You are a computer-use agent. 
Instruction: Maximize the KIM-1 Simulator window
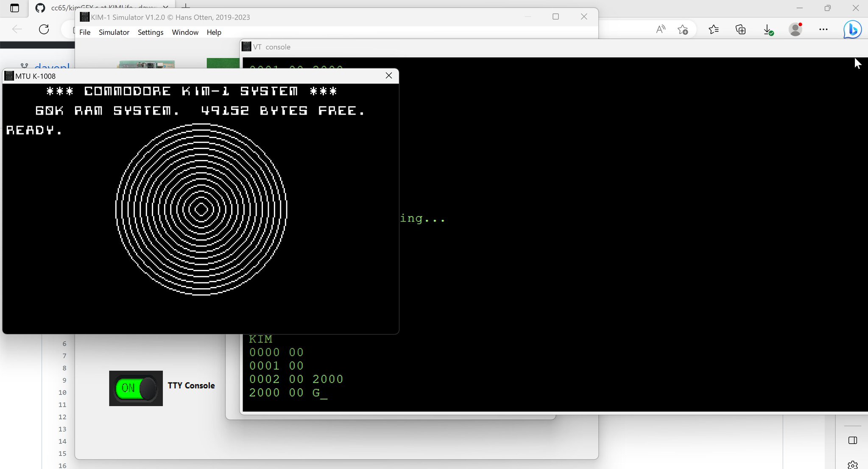555,17
